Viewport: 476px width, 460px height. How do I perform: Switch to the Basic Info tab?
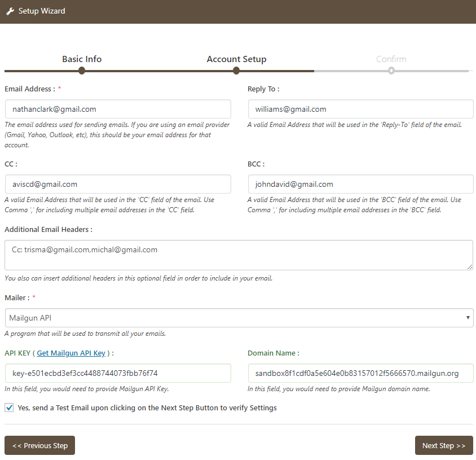click(82, 59)
